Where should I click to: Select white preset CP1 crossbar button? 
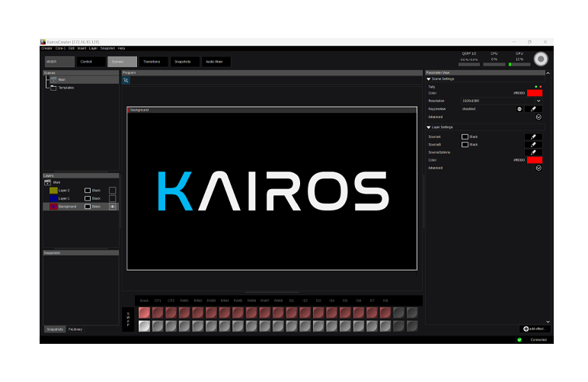pyautogui.click(x=158, y=326)
